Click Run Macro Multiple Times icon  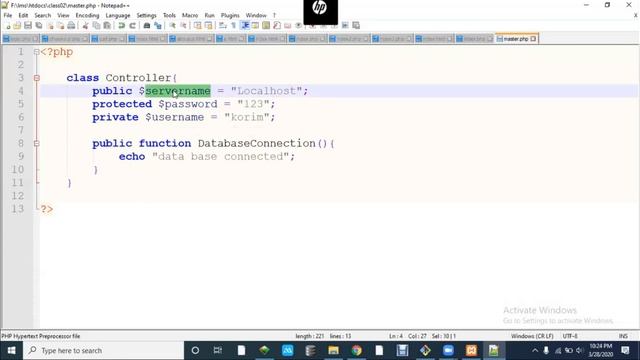[x=345, y=26]
